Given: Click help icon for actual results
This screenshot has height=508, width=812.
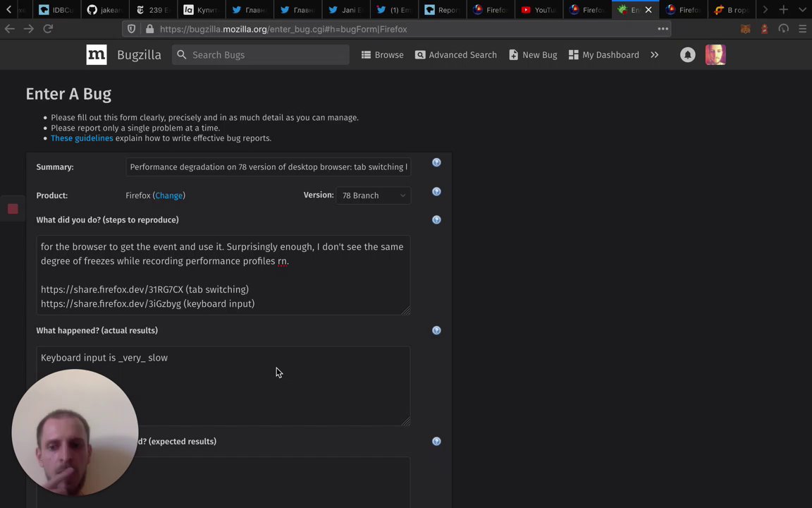Looking at the screenshot, I should 436,330.
